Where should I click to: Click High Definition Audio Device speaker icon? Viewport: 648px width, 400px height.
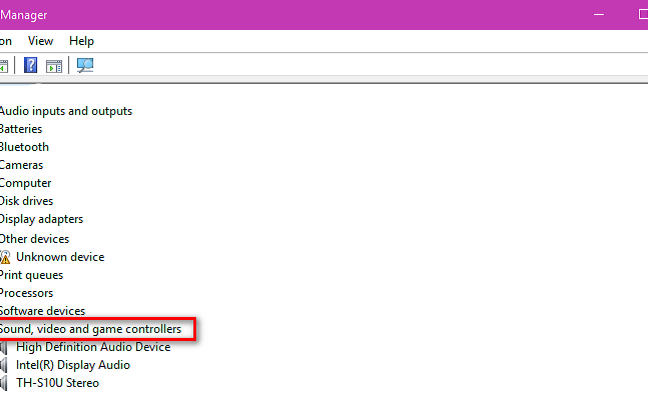tap(4, 347)
